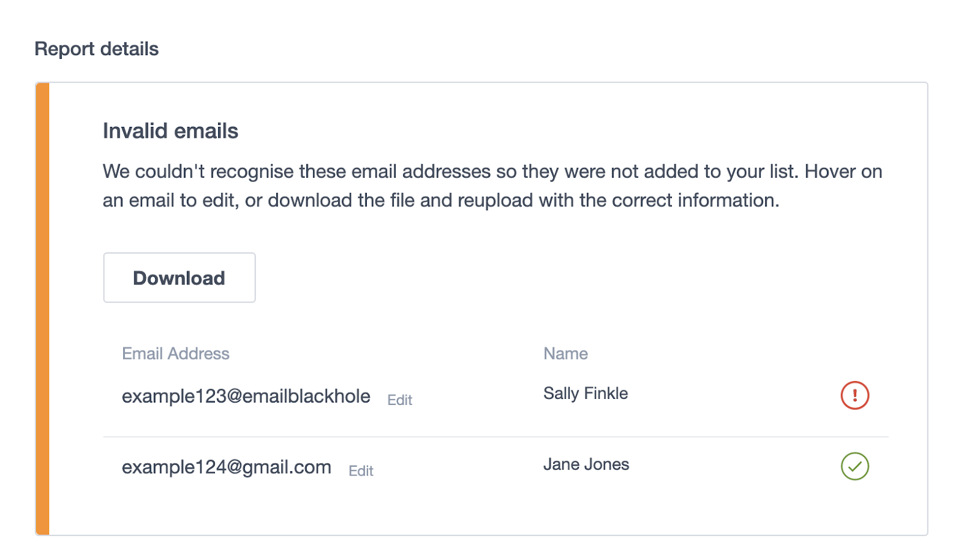Click the Jane Jones name
The height and width of the screenshot is (560, 980).
point(586,464)
